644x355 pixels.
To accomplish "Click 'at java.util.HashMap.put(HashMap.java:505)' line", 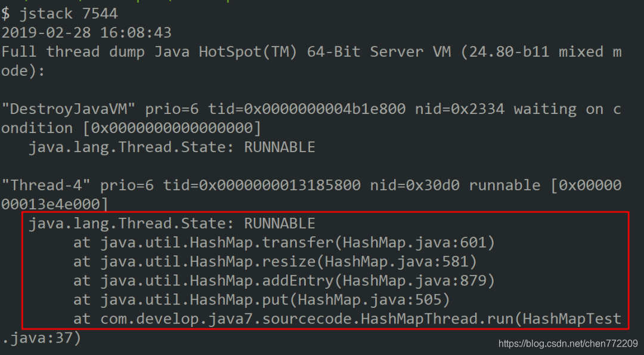I will pos(262,300).
